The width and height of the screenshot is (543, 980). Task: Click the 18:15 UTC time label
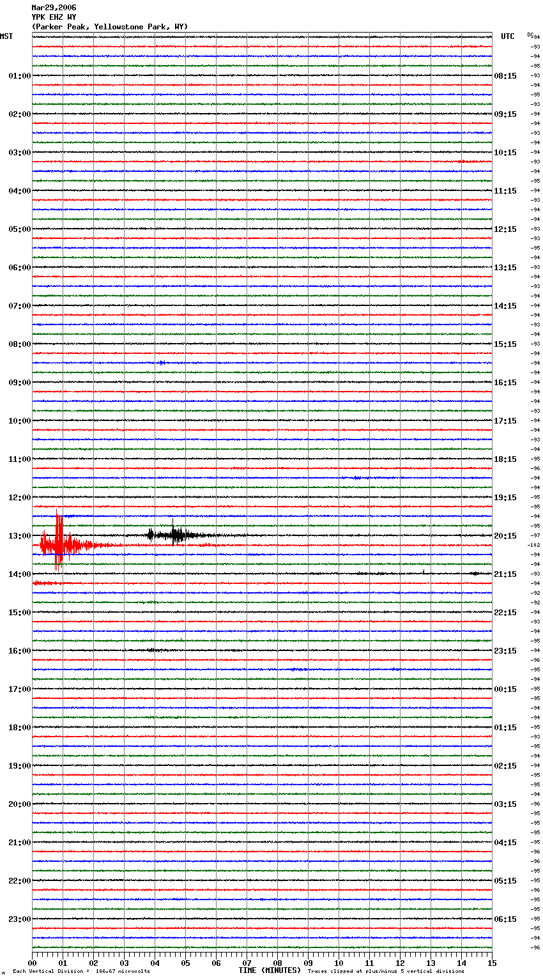click(x=505, y=459)
